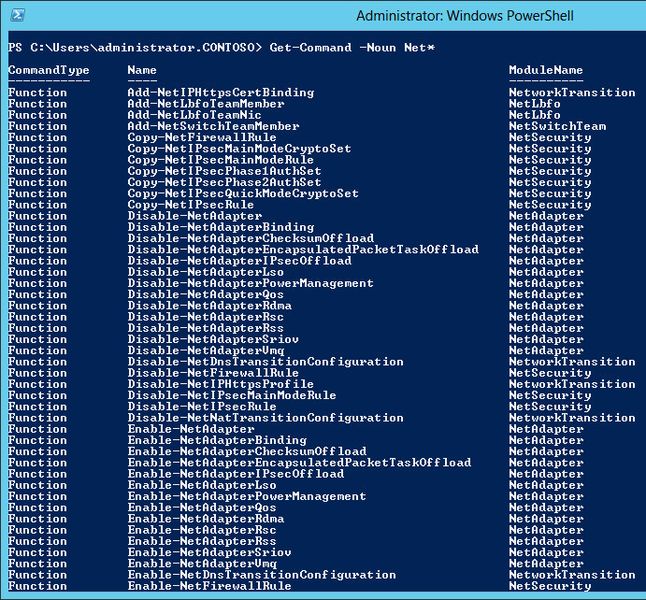Click the Administrator: Windows PowerShell title text
The width and height of the screenshot is (646, 600).
coord(465,16)
